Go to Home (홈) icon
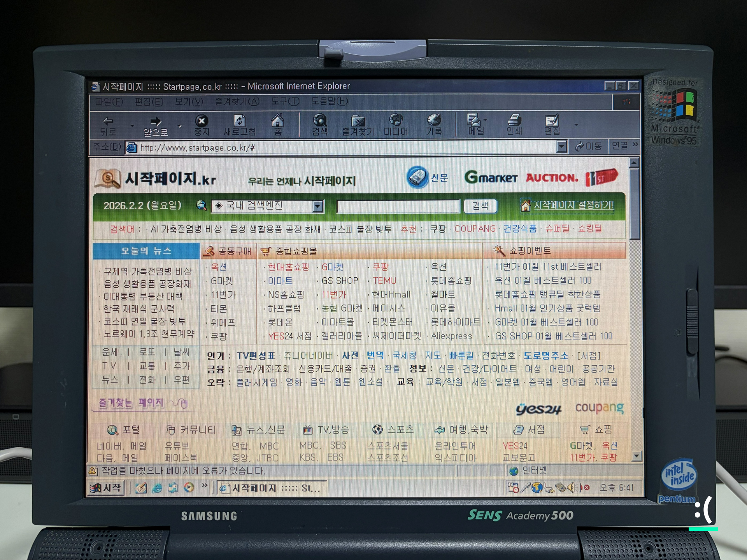 point(277,121)
